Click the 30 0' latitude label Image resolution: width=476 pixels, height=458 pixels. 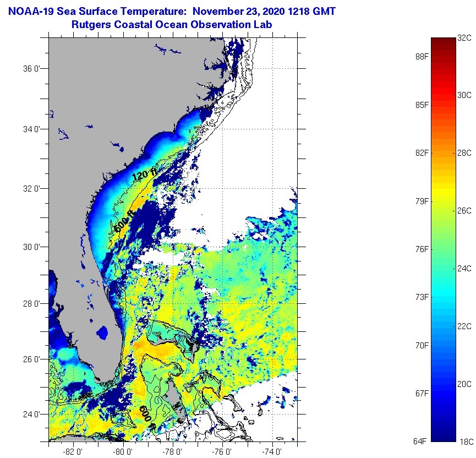[31, 247]
